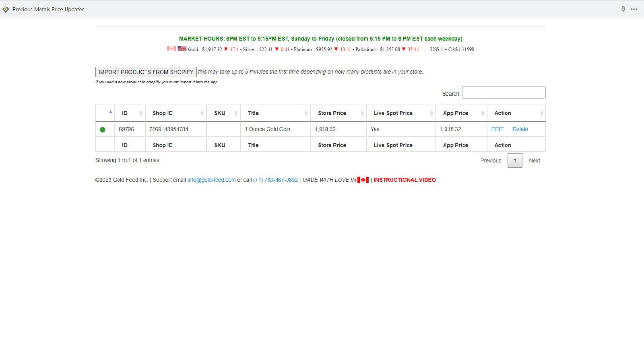Click the Canadian flag beside MADE WITH LOVE

click(x=363, y=180)
